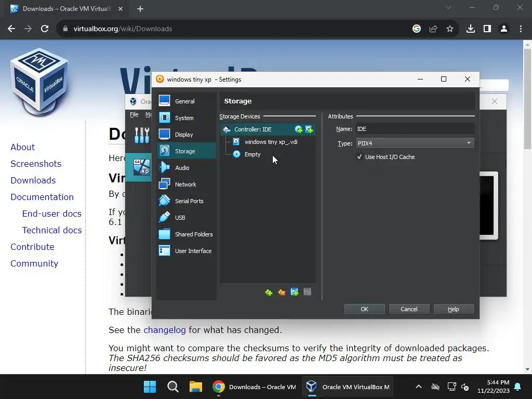Select the Storage settings category
The height and width of the screenshot is (399, 532).
pyautogui.click(x=186, y=151)
